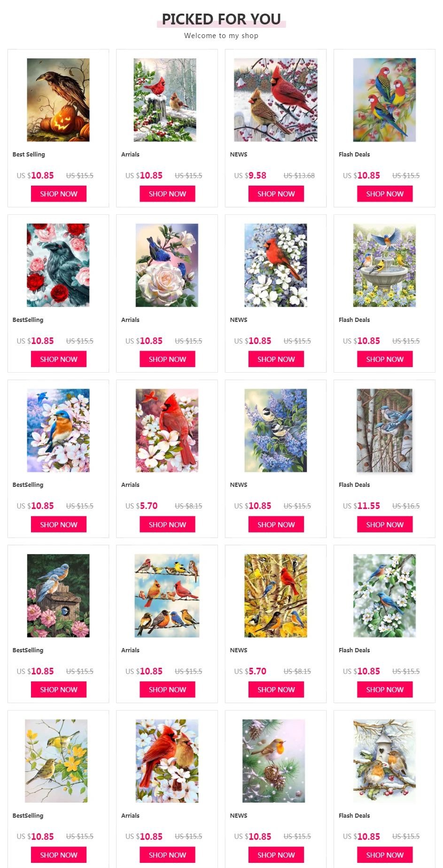Click SHOP NOW under first Best Selling item
Image resolution: width=443 pixels, height=868 pixels.
59,194
